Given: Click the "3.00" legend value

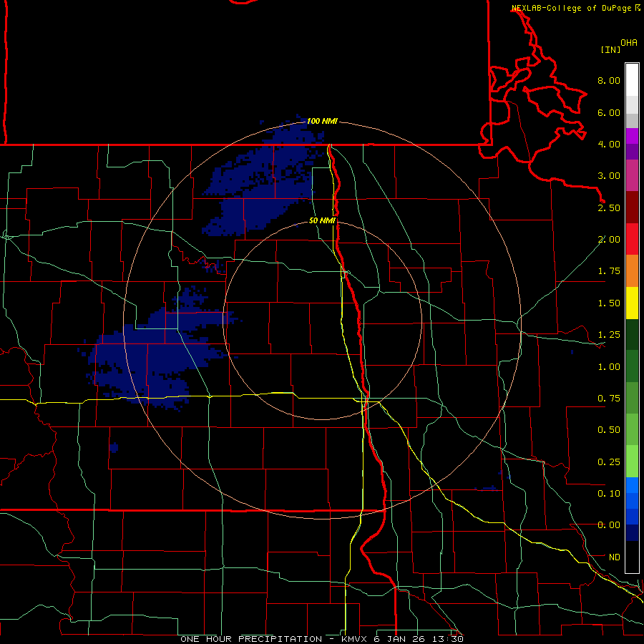Looking at the screenshot, I should (x=609, y=176).
